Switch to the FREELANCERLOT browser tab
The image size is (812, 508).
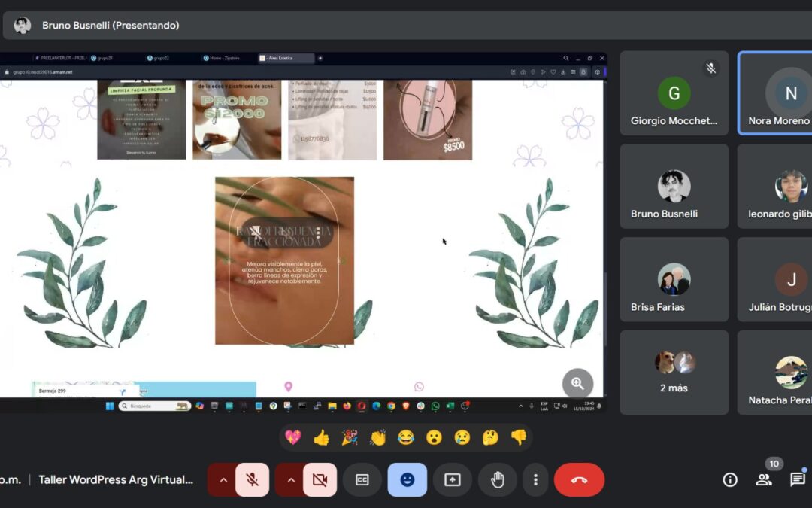59,58
